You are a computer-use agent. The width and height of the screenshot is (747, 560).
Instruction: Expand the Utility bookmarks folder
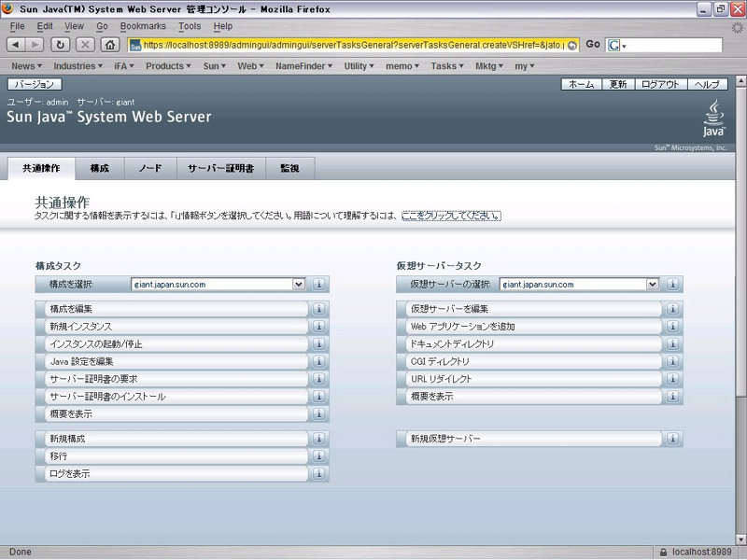tap(359, 66)
